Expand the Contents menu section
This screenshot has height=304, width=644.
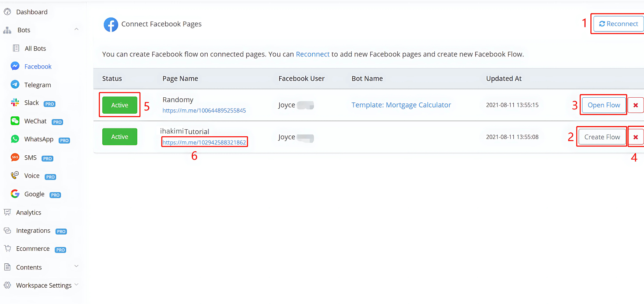click(x=76, y=267)
